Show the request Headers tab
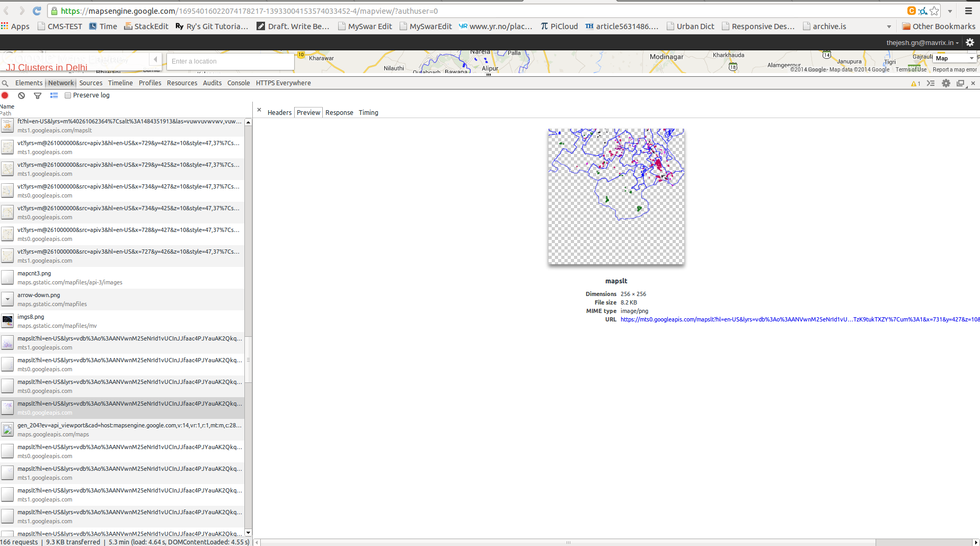Screen dimensions: 980x546 point(279,113)
